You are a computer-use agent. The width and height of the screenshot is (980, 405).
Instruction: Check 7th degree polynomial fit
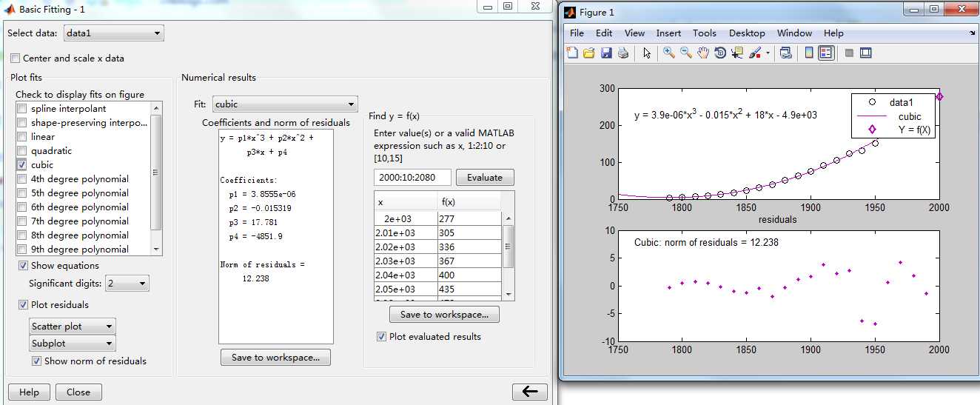[x=22, y=221]
